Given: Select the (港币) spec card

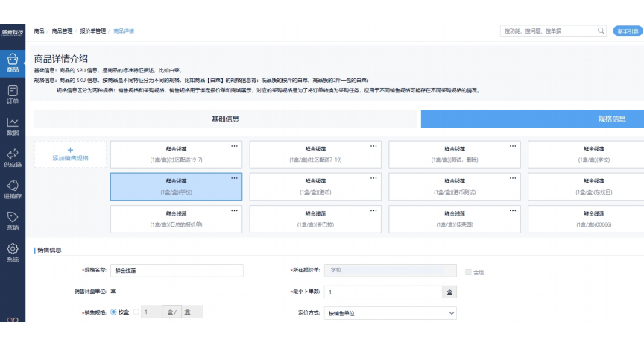Looking at the screenshot, I should coord(315,186).
